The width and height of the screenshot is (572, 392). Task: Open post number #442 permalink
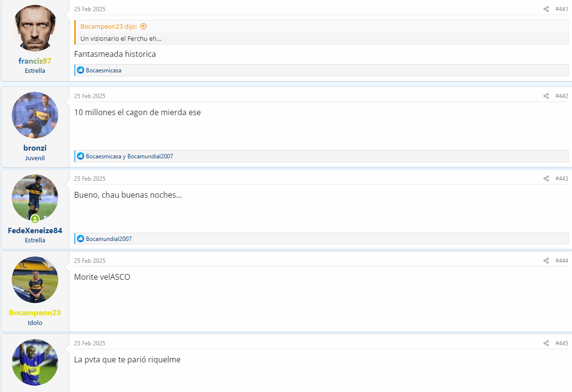click(x=562, y=96)
